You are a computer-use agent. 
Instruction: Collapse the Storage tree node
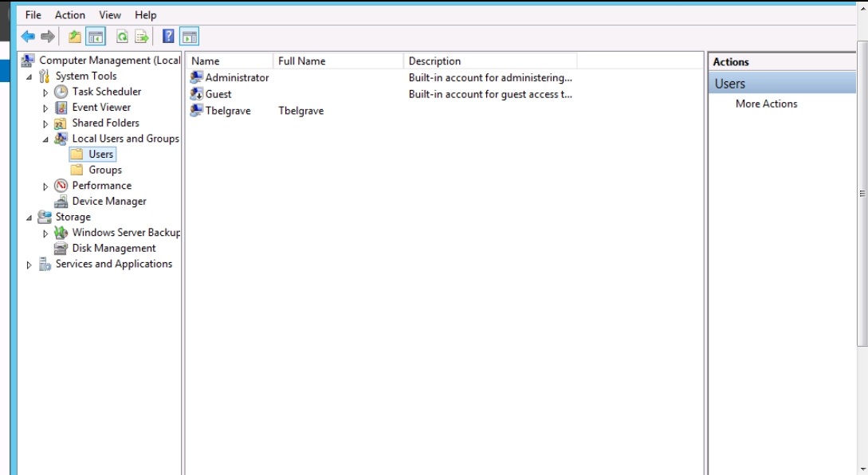tap(29, 218)
